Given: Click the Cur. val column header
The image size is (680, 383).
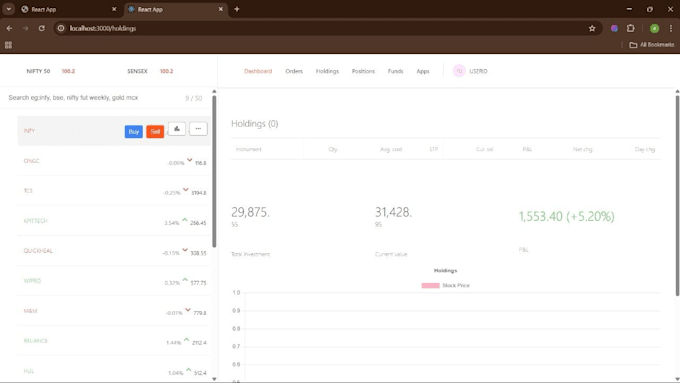Looking at the screenshot, I should pos(484,149).
